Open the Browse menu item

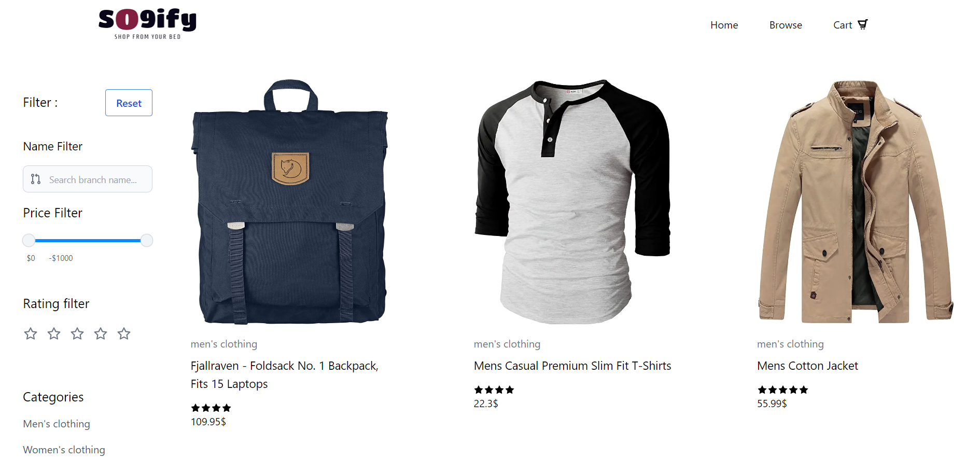click(786, 25)
